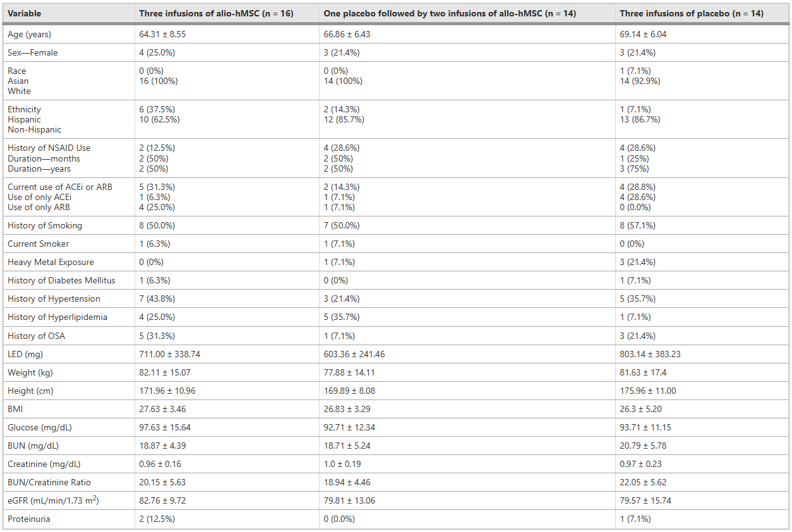
Task: Select the 'eGFR (mL/min/1.73 m²)' row label
Action: (x=54, y=500)
